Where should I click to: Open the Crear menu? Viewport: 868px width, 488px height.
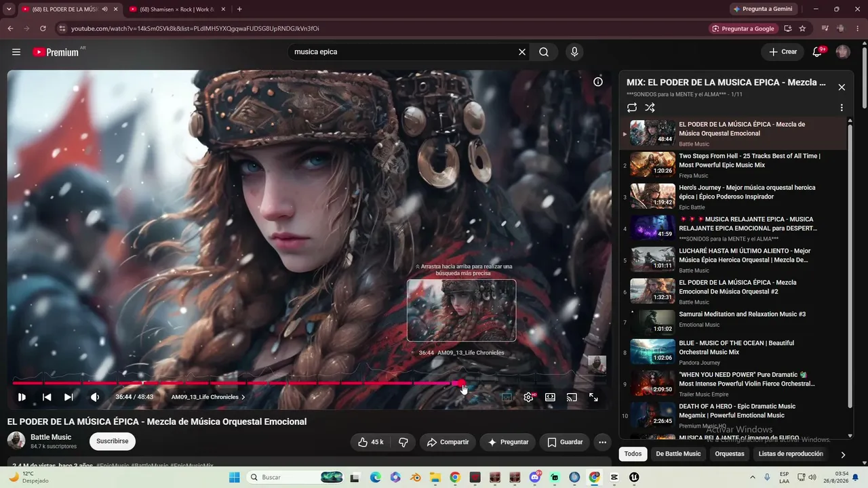[x=783, y=52]
